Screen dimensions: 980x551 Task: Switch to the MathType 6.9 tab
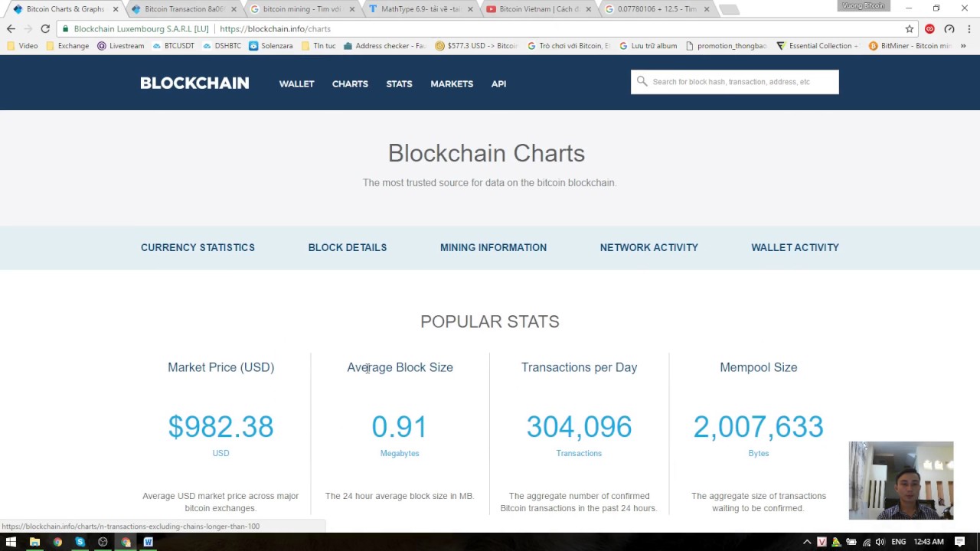tap(420, 9)
